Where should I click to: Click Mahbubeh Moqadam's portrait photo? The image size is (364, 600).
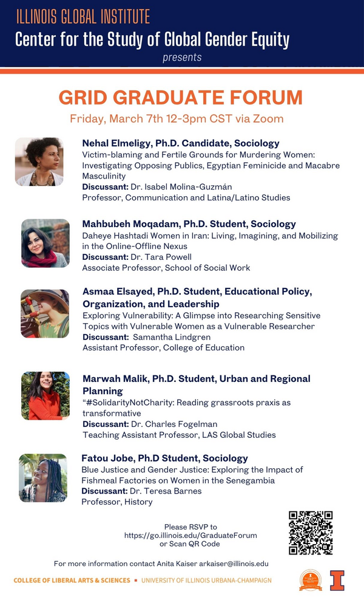tap(45, 243)
